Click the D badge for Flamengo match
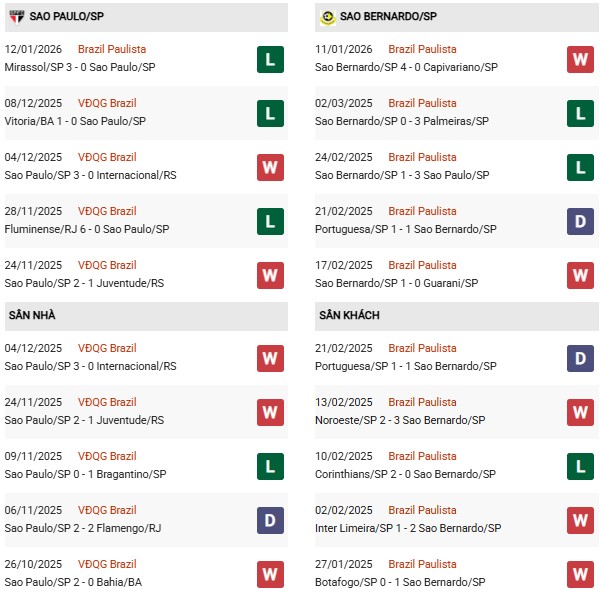Viewport: 600px width, 596px height. 270,520
